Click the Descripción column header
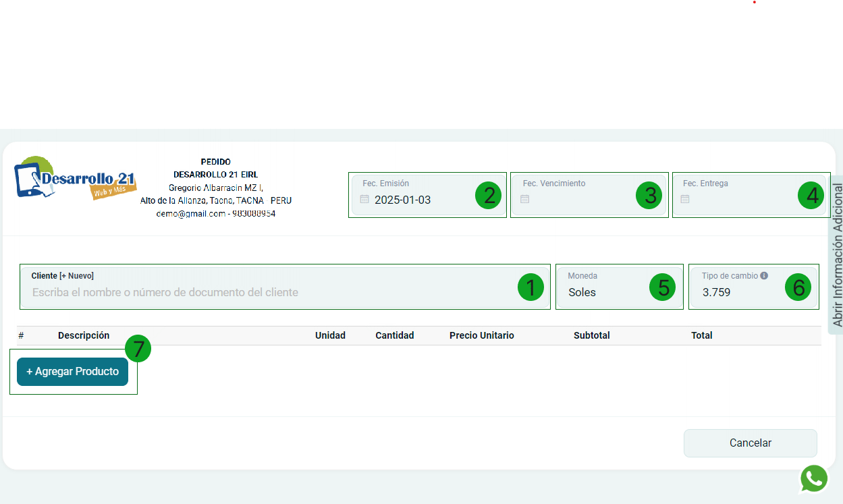This screenshot has height=504, width=843. 84,335
